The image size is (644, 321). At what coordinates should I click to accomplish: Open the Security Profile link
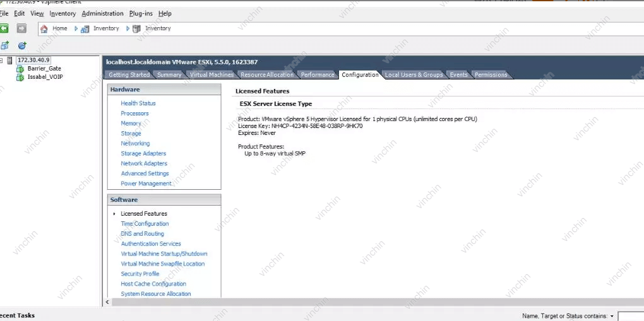(140, 274)
